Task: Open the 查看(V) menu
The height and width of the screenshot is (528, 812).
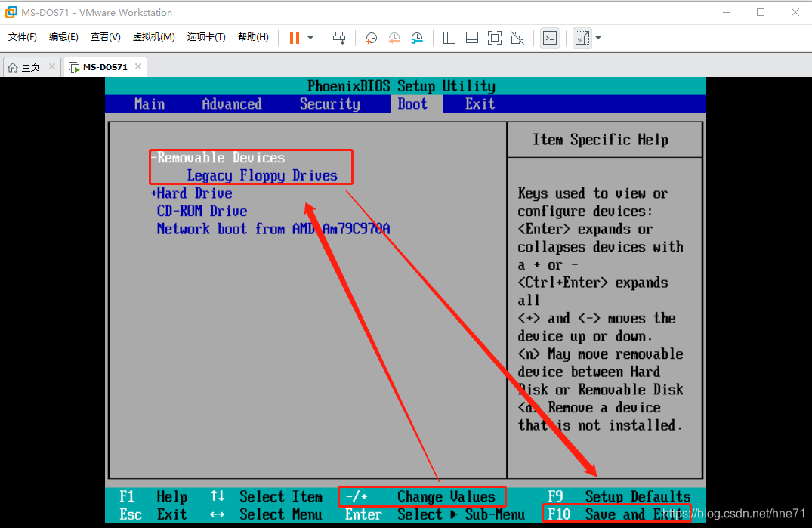Action: (x=105, y=37)
